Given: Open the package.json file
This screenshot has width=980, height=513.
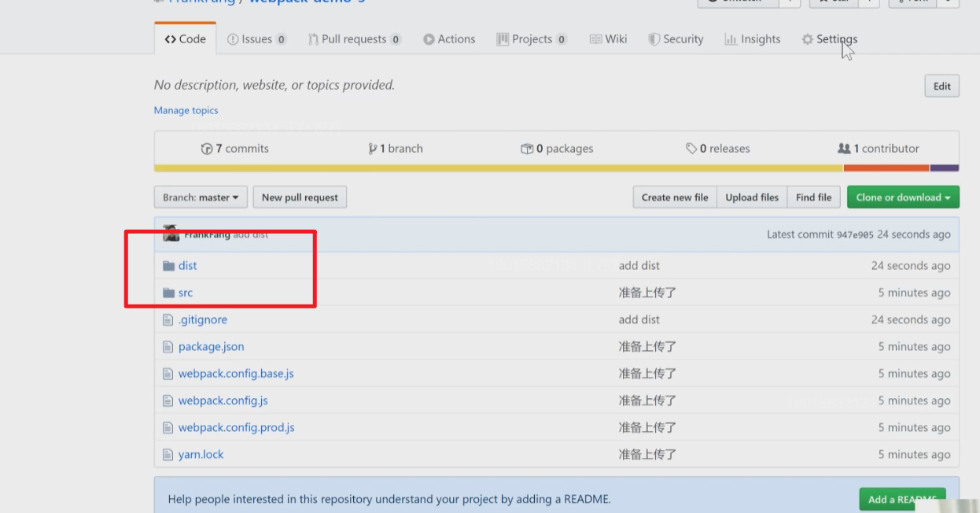Looking at the screenshot, I should point(212,347).
